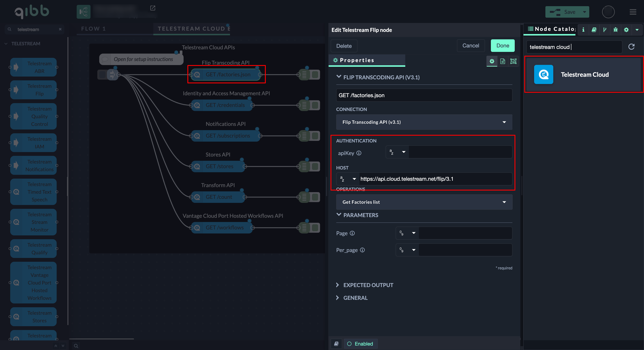Open the Connection dropdown Flip Transcoding API
644x350 pixels.
coord(424,122)
